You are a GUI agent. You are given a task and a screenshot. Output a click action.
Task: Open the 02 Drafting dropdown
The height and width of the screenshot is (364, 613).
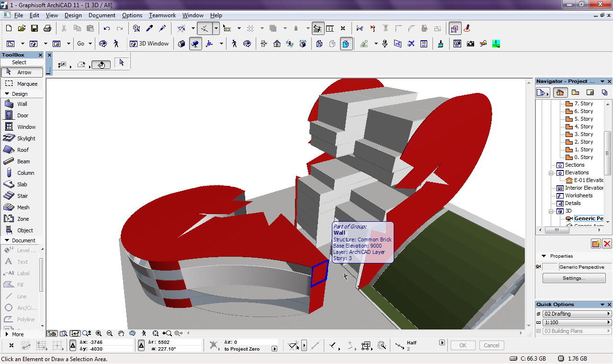577,314
